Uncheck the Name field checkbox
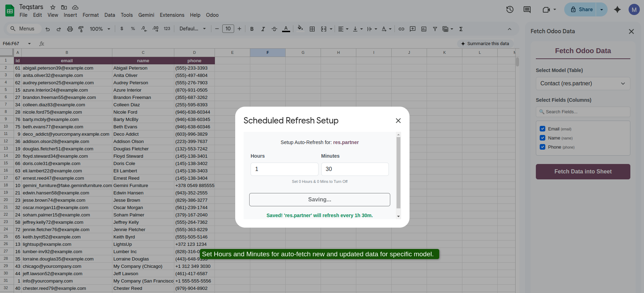Viewport: 644px width, 293px height. coord(542,138)
